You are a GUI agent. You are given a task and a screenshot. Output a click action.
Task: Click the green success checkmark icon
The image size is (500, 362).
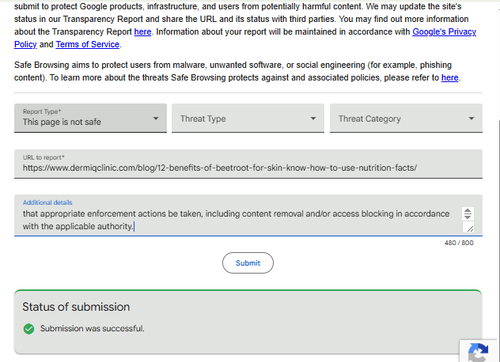(x=29, y=329)
